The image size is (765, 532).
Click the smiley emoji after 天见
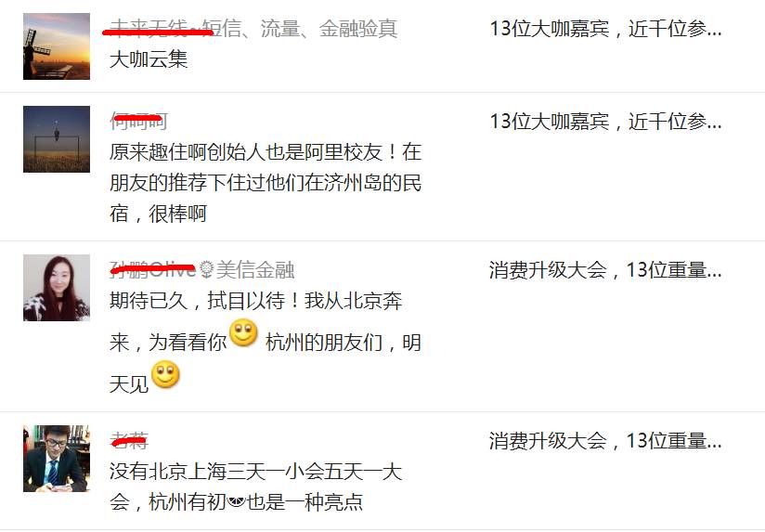(165, 374)
